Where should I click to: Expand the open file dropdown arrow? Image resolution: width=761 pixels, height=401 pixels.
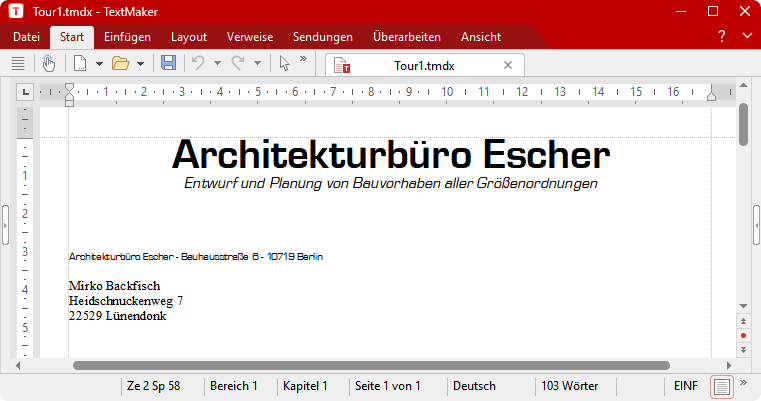click(x=140, y=63)
